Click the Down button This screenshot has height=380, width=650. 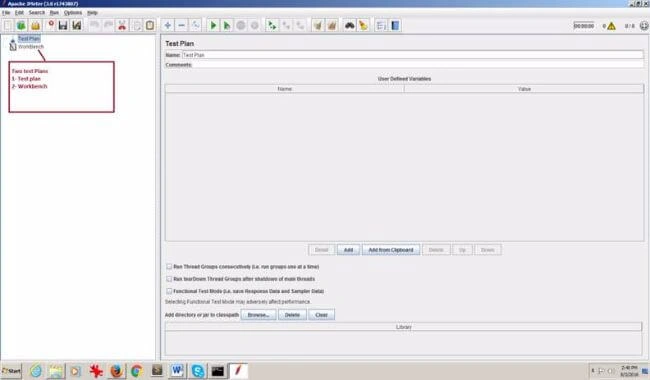(488, 250)
